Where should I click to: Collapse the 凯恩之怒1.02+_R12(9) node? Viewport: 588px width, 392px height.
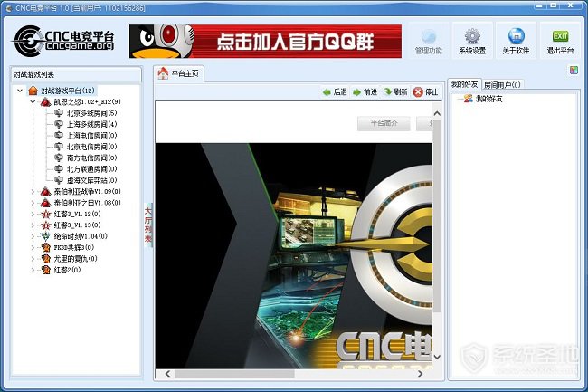click(x=33, y=101)
